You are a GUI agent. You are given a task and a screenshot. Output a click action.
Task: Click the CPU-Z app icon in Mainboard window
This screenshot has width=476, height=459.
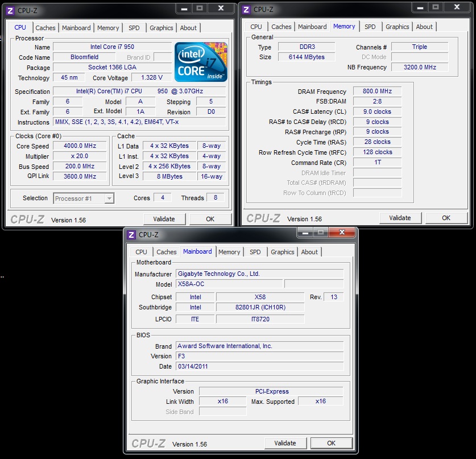coord(131,235)
